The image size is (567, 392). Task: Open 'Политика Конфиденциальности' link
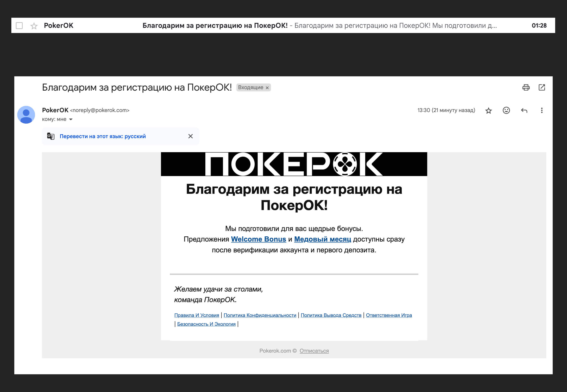pos(260,315)
